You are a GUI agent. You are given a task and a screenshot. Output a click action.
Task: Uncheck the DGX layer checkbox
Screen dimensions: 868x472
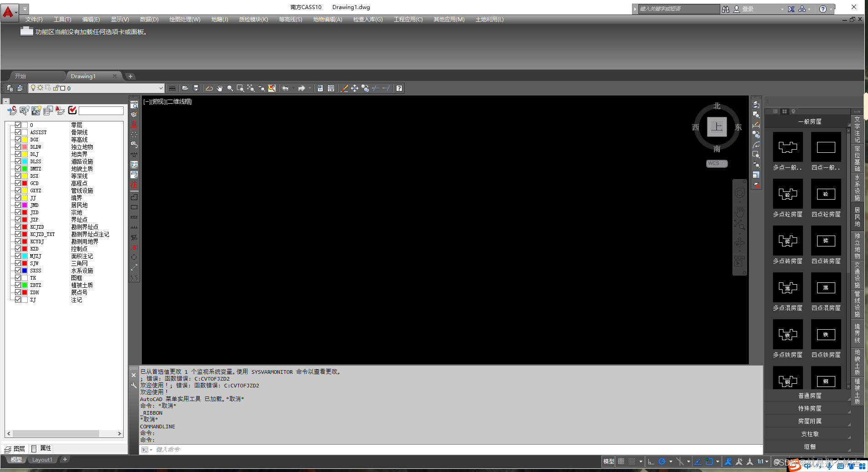[x=18, y=140]
